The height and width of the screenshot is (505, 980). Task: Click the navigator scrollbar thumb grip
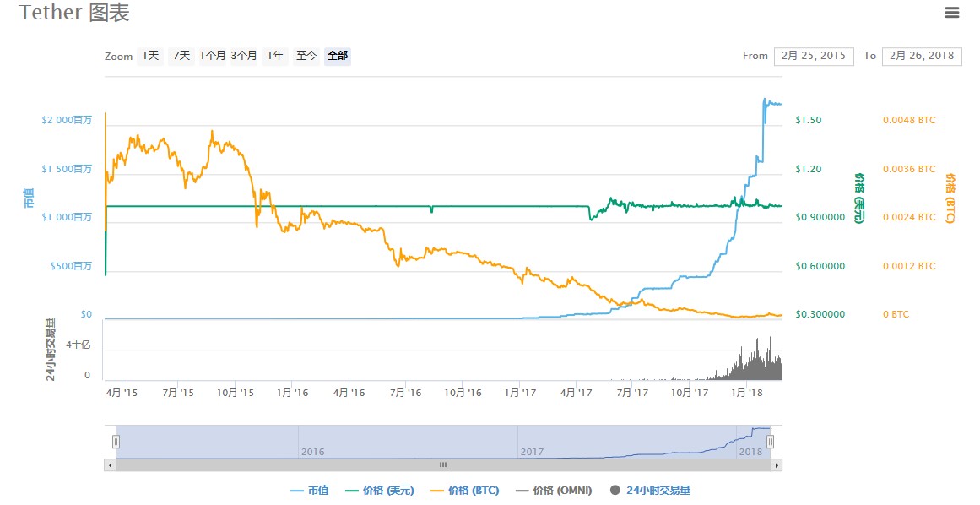click(443, 465)
